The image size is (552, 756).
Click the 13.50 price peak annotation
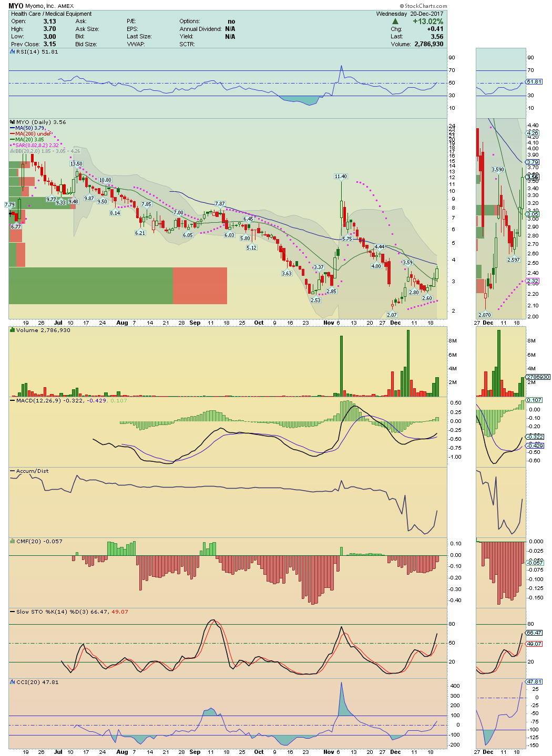tap(77, 164)
